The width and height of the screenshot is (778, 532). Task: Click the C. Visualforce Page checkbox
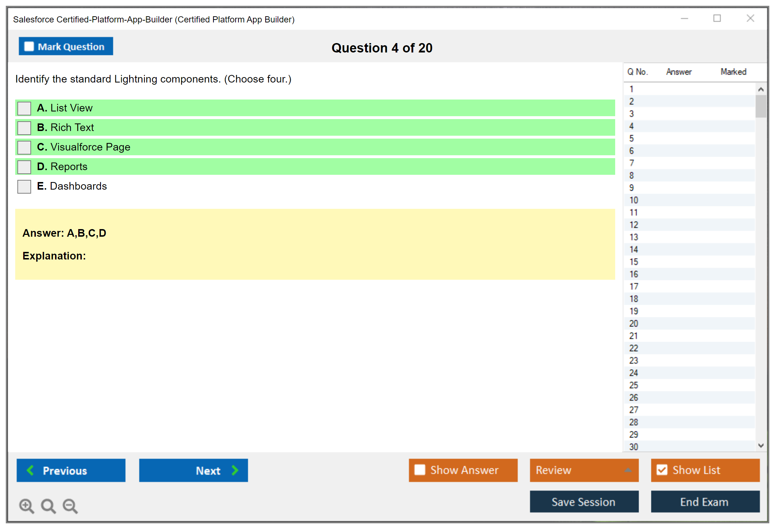24,147
